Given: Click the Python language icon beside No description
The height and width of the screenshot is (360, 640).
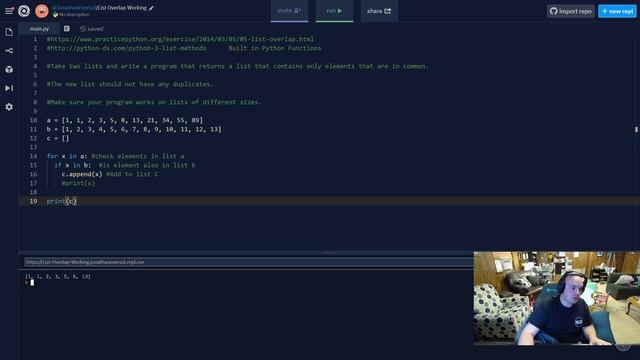Looking at the screenshot, I should coord(56,15).
